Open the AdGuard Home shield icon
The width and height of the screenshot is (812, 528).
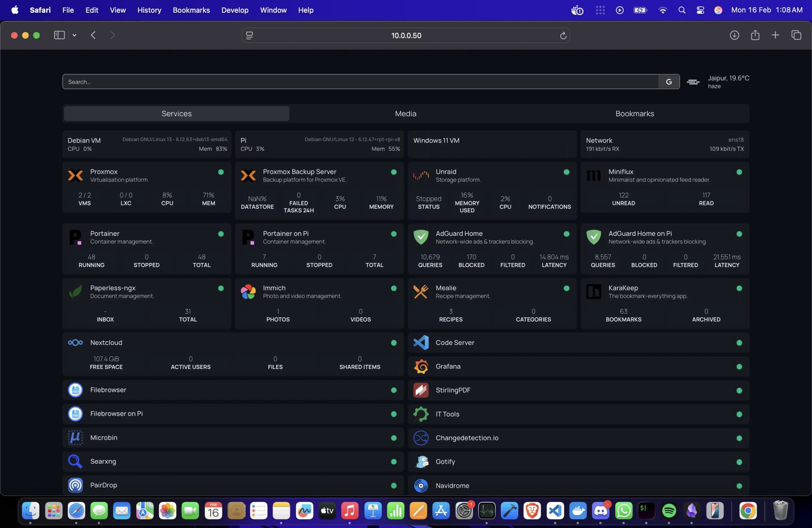click(421, 237)
